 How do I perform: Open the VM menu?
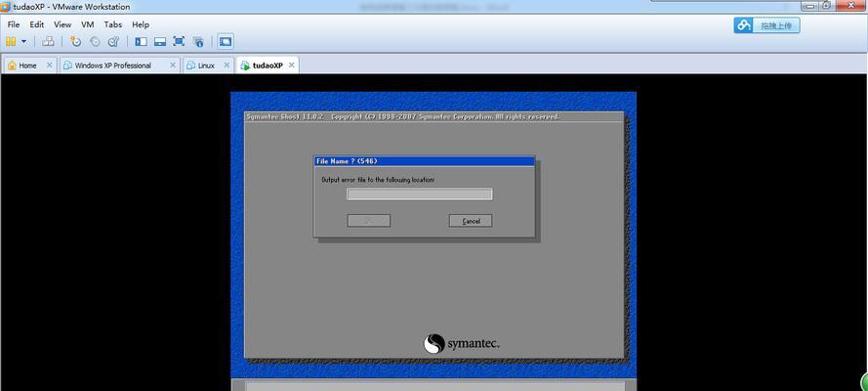coord(88,24)
